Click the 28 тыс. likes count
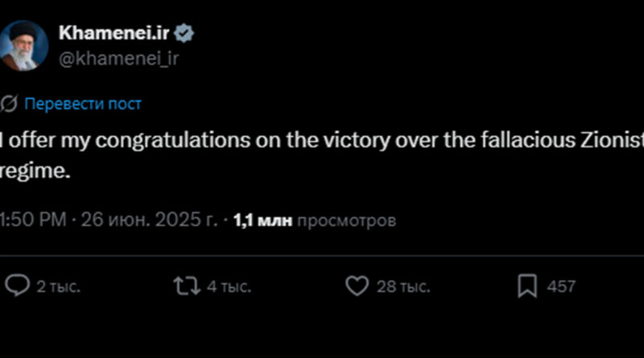This screenshot has width=644, height=358. coord(403,286)
